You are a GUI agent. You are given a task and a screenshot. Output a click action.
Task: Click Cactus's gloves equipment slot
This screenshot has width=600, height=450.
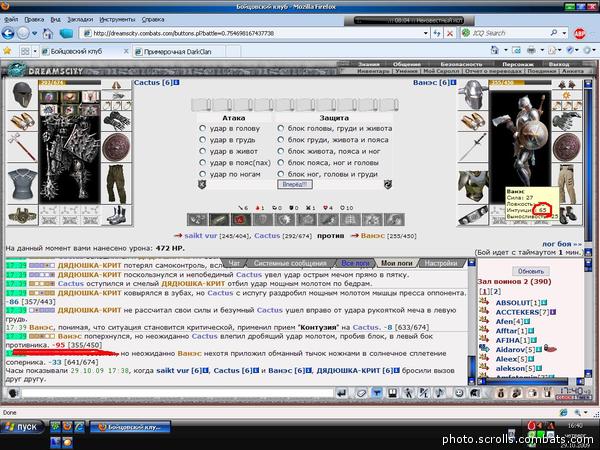pyautogui.click(x=117, y=121)
